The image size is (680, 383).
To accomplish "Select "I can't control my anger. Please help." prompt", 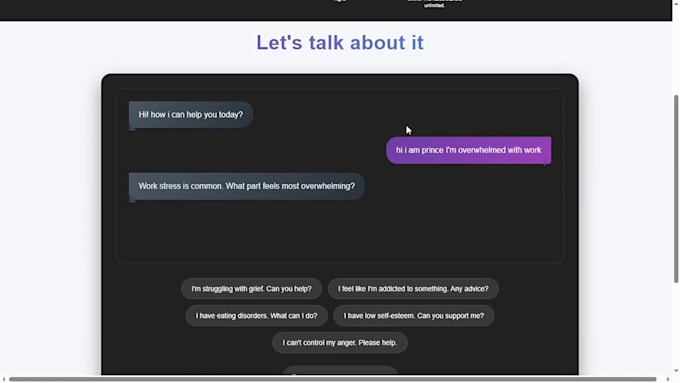I will pyautogui.click(x=340, y=343).
